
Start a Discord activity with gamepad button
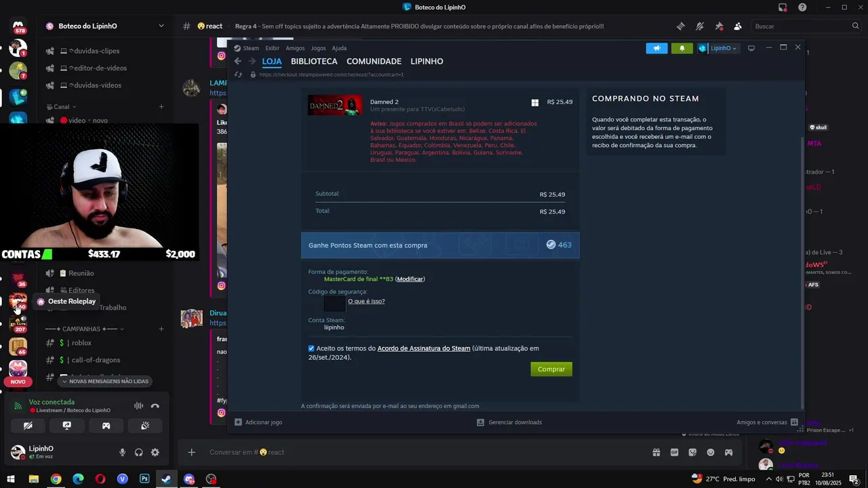click(x=106, y=426)
